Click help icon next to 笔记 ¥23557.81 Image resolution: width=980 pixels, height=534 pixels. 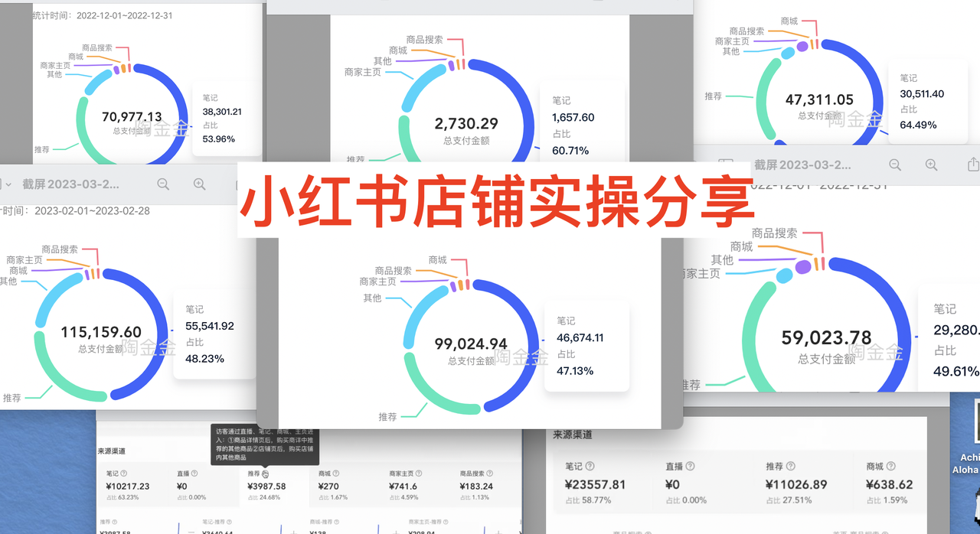[590, 466]
